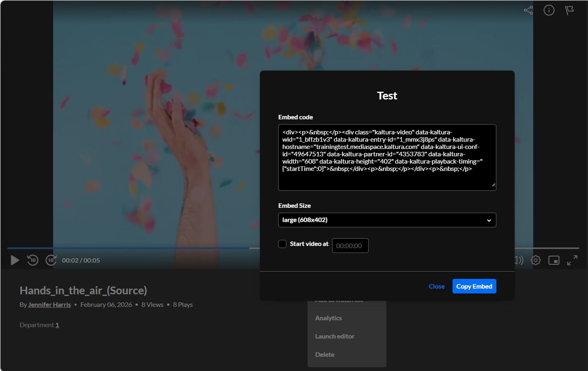
Task: Open the share icon above the video
Action: tap(528, 10)
